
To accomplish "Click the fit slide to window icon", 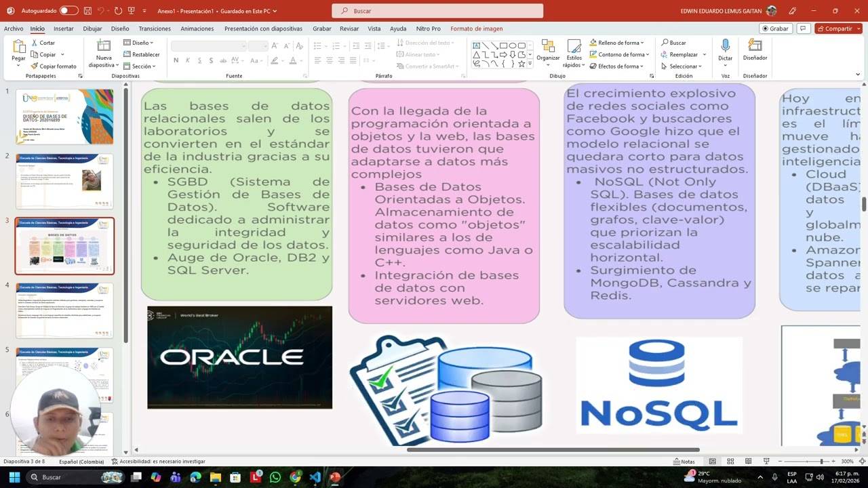I will (x=861, y=462).
